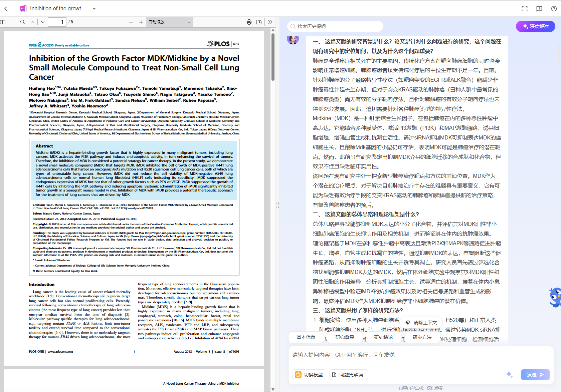Select the 研究方法 quick tag
This screenshot has height=392, width=561.
coord(422,337)
